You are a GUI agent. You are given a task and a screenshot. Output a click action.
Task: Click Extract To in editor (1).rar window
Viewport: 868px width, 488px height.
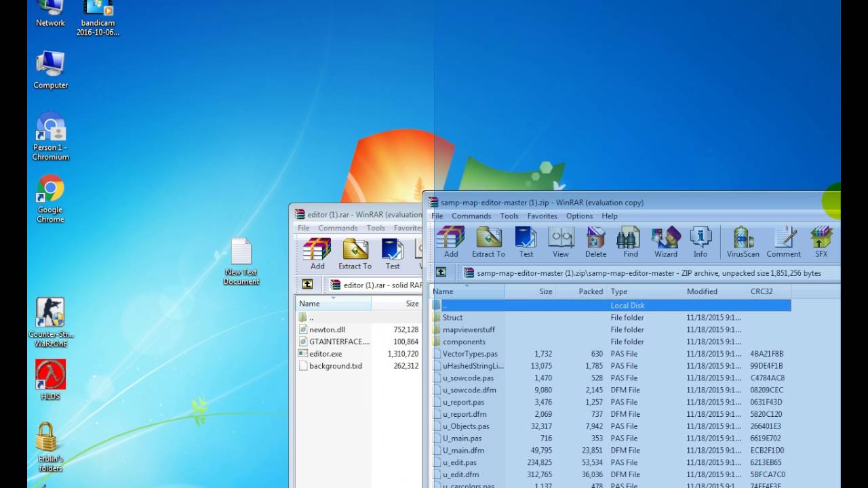tap(355, 254)
